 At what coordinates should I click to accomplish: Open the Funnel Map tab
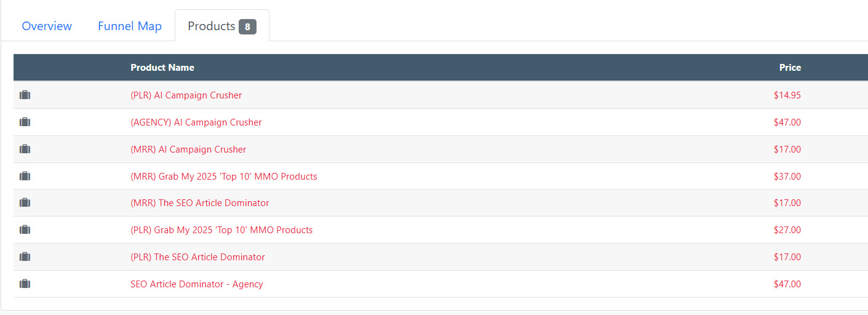pyautogui.click(x=130, y=26)
